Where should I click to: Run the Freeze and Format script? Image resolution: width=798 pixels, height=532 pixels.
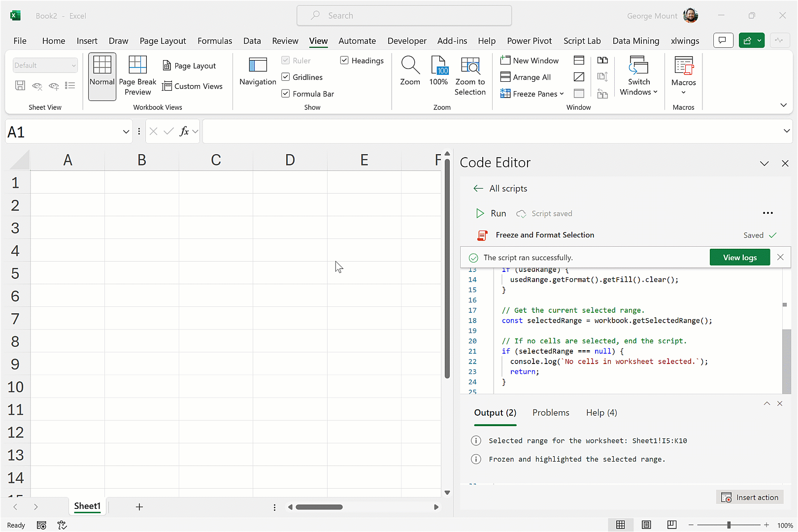click(491, 213)
